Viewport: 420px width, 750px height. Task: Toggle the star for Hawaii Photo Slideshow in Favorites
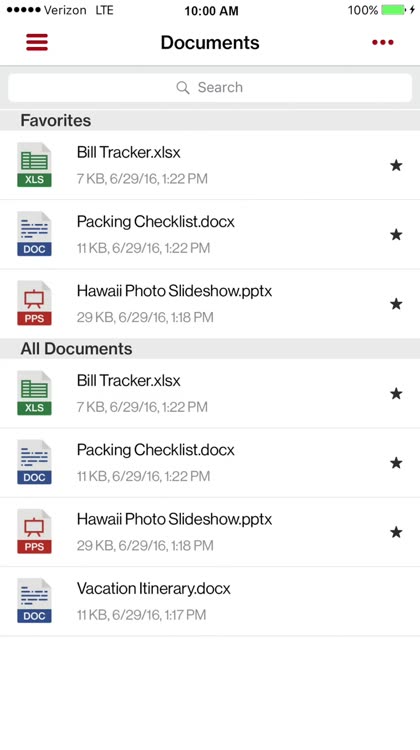tap(396, 304)
